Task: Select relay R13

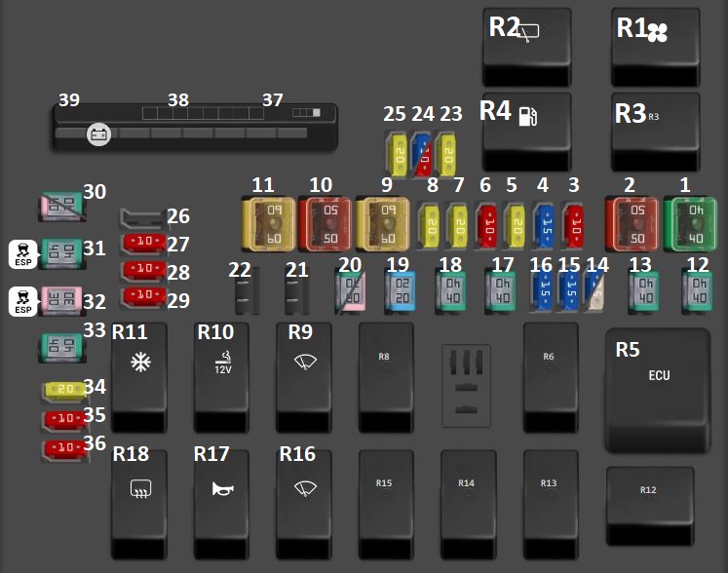Action: click(x=551, y=504)
